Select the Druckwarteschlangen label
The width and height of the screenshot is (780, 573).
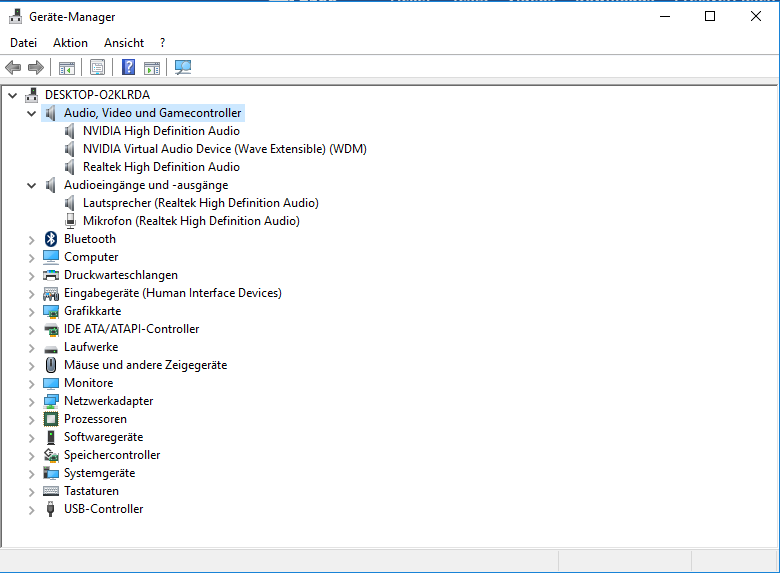coord(121,275)
